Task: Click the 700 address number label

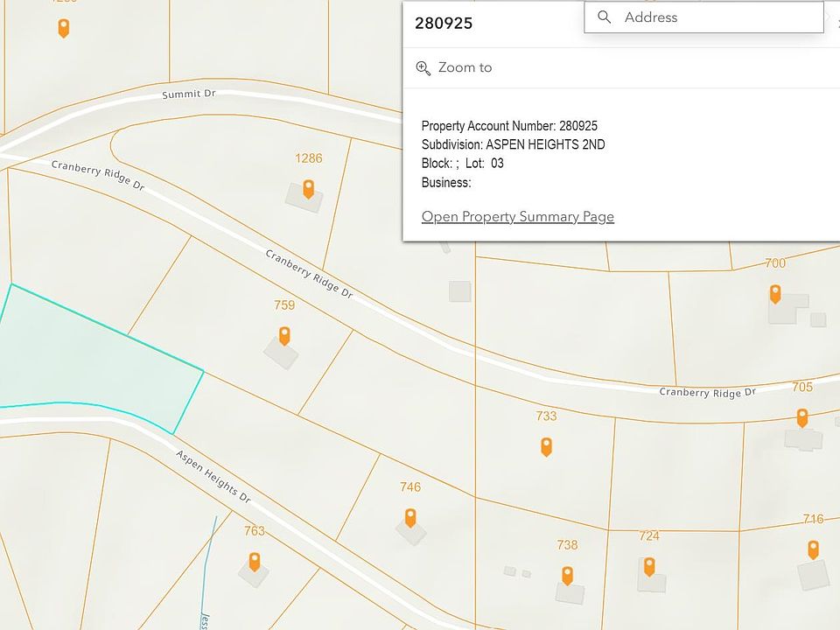Action: 775,263
